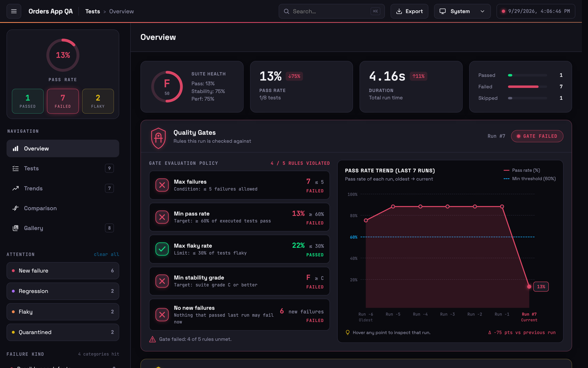Click the failed X icon for Min pass rate
The height and width of the screenshot is (368, 588).
click(x=162, y=217)
